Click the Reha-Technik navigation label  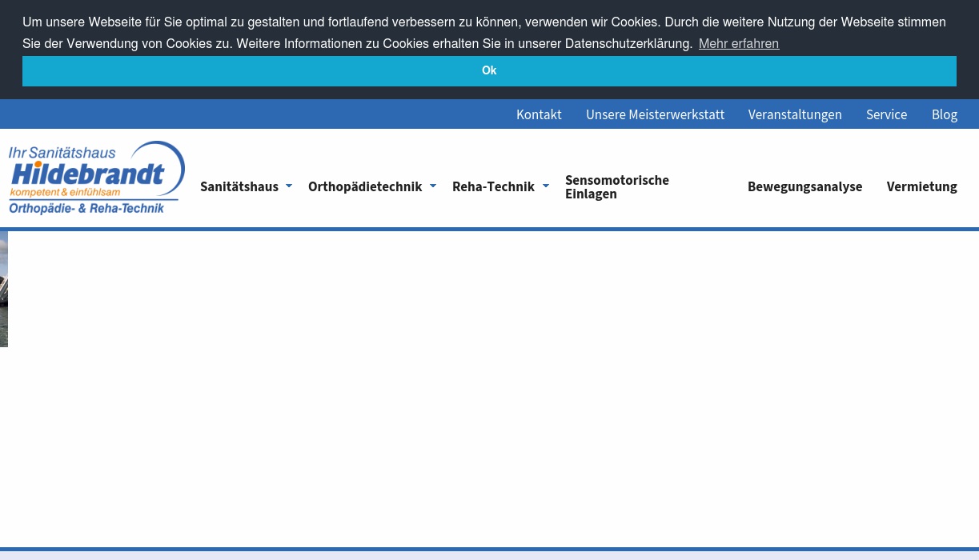pyautogui.click(x=493, y=186)
